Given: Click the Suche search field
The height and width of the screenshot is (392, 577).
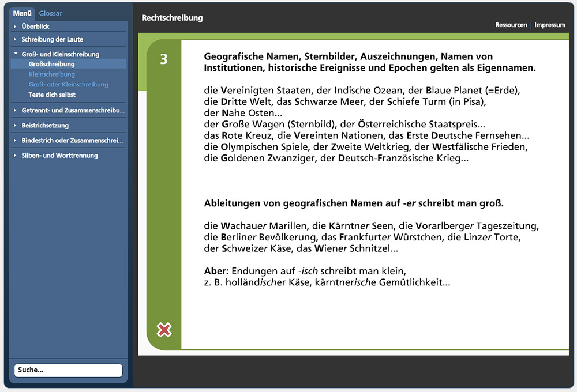Looking at the screenshot, I should click(x=68, y=370).
